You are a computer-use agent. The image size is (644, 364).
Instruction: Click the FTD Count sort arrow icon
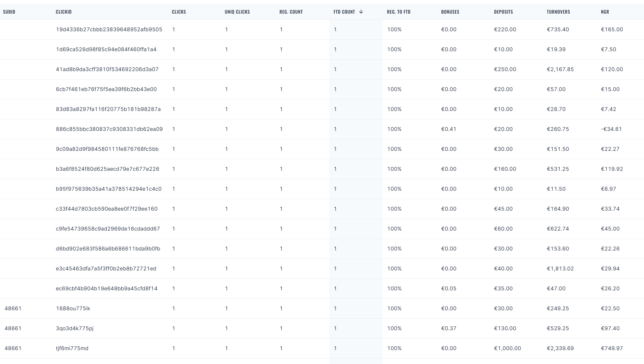361,12
